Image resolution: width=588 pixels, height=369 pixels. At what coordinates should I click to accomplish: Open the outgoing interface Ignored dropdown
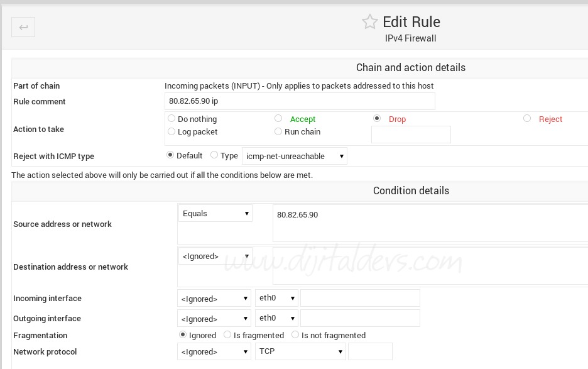pyautogui.click(x=214, y=319)
